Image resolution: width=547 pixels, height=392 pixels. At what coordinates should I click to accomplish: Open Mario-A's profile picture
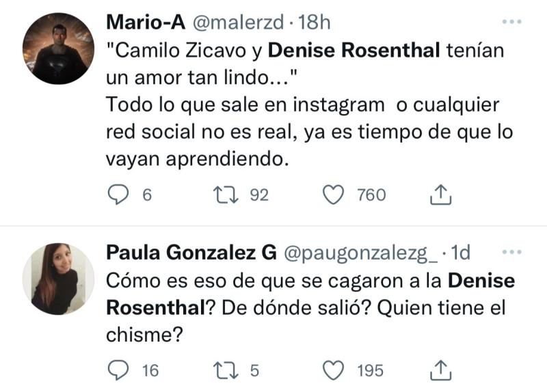click(x=58, y=48)
